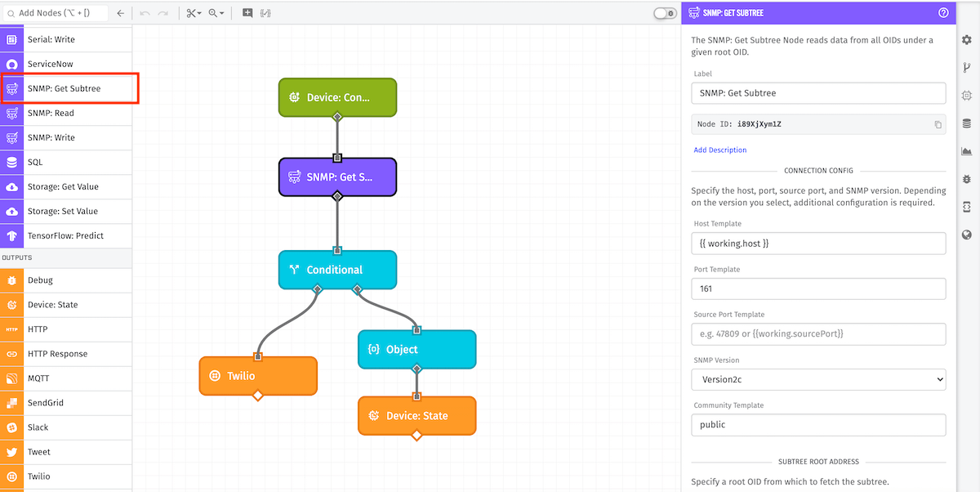This screenshot has height=492, width=980.
Task: Click the Port Template field showing 161
Action: click(818, 288)
